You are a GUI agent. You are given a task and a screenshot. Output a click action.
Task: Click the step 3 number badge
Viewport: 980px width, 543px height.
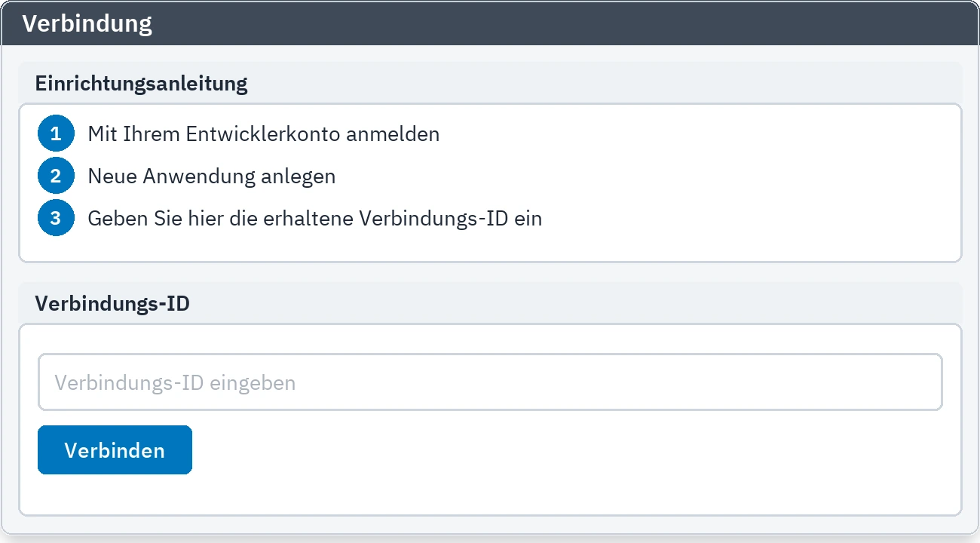tap(56, 219)
